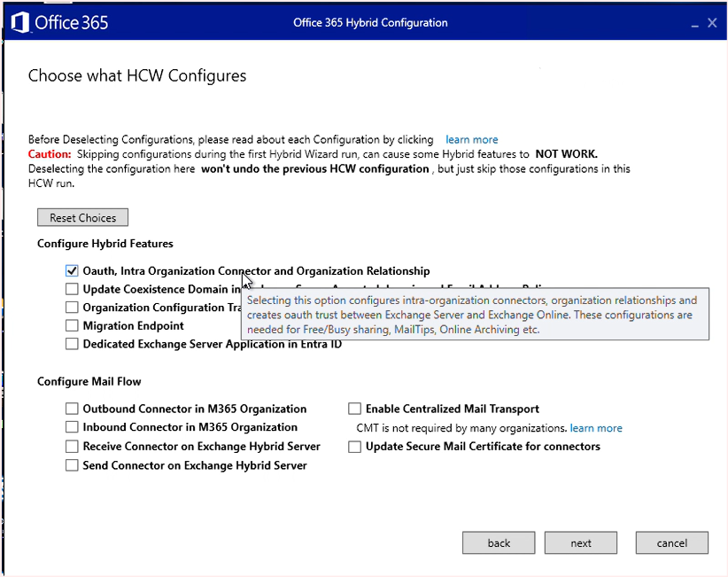This screenshot has height=577, width=728.
Task: Tick the Migration Endpoint checkbox
Action: tap(72, 325)
